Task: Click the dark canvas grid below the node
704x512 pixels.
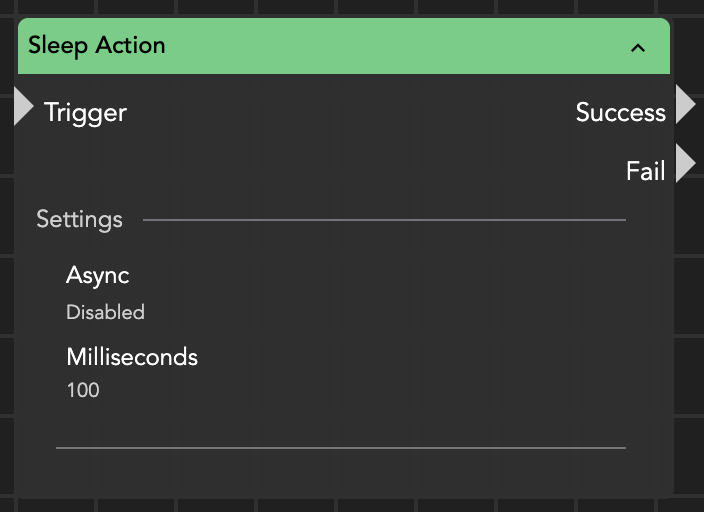Action: [350, 504]
